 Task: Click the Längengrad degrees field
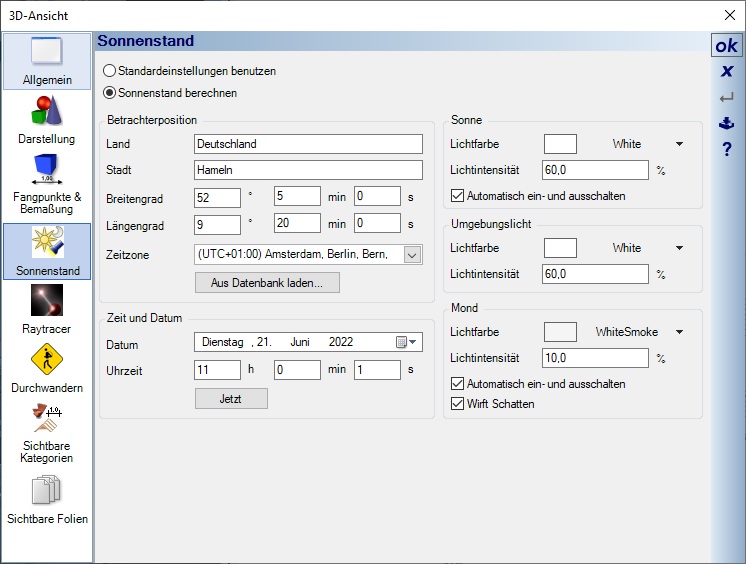[x=217, y=225]
